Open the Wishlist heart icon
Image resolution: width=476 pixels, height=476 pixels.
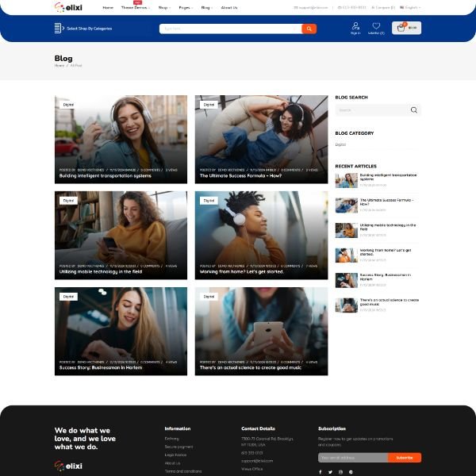pyautogui.click(x=376, y=26)
